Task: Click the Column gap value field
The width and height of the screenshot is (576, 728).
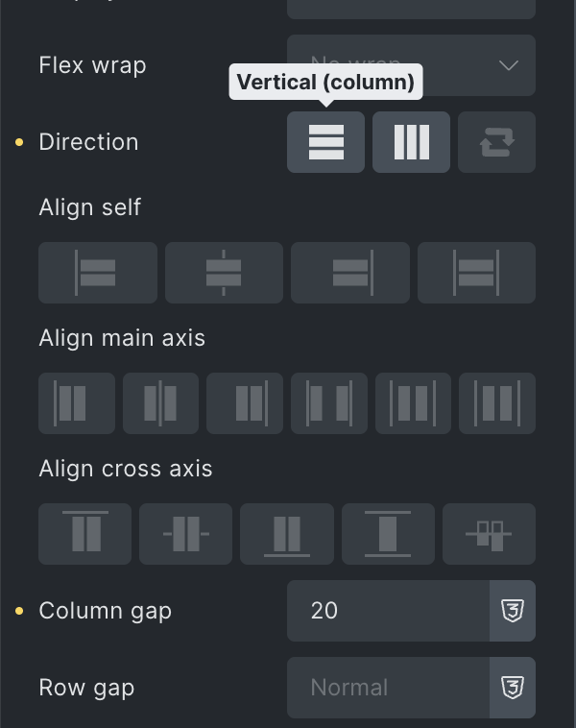Action: [388, 611]
